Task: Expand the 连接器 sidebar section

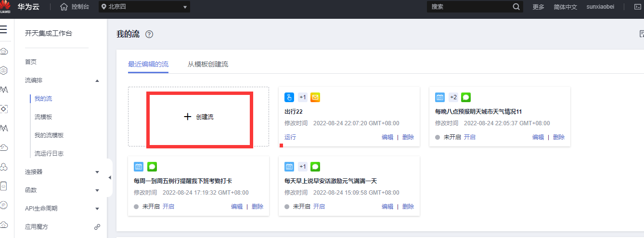Action: click(97, 172)
